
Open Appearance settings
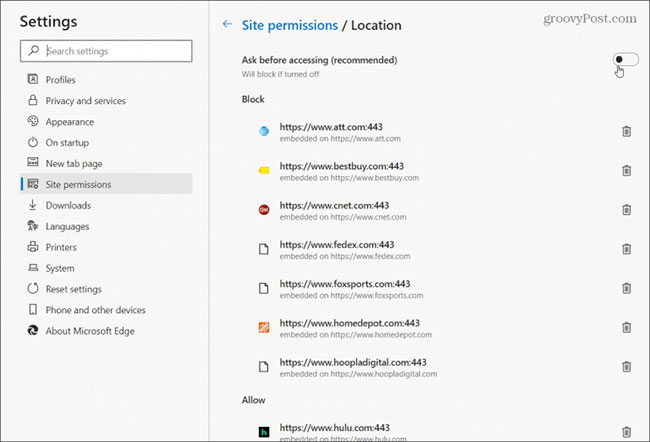coord(106,122)
